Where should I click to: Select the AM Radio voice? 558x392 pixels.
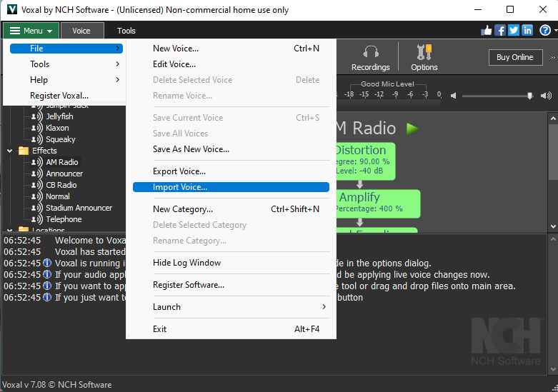pos(62,162)
